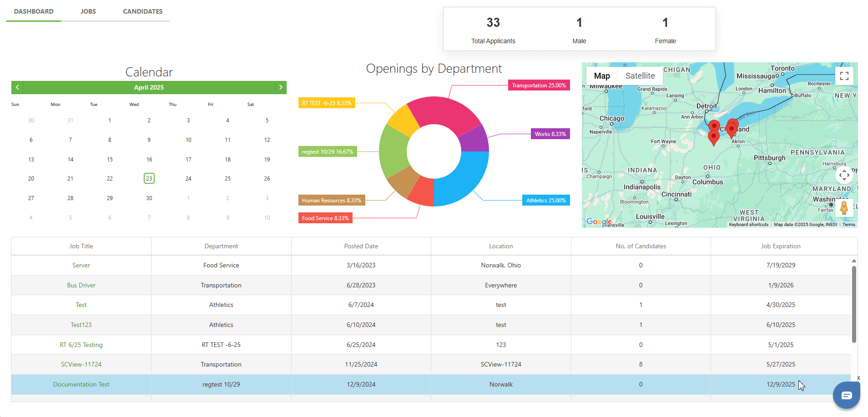The width and height of the screenshot is (868, 417).
Task: Select April 23 in the calendar
Action: click(x=149, y=179)
